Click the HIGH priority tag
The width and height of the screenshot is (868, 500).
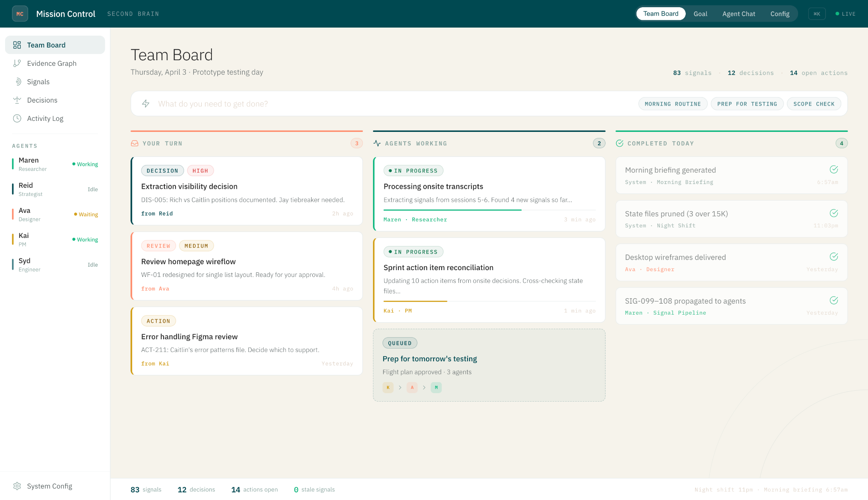pyautogui.click(x=200, y=170)
